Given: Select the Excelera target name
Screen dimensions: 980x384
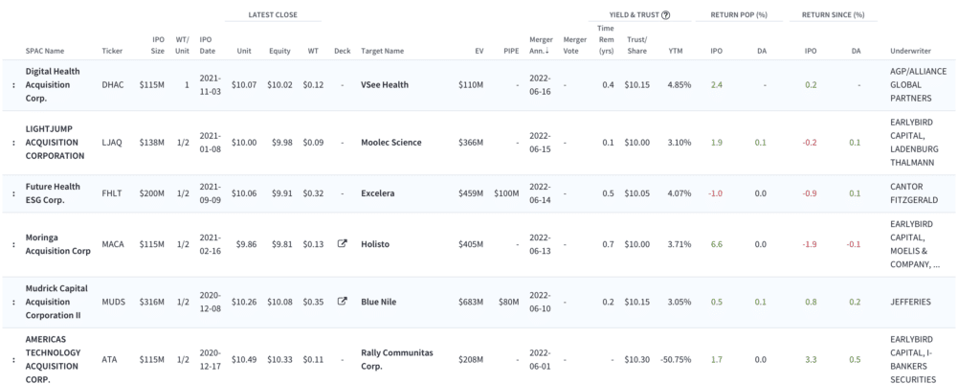Looking at the screenshot, I should click(377, 193).
